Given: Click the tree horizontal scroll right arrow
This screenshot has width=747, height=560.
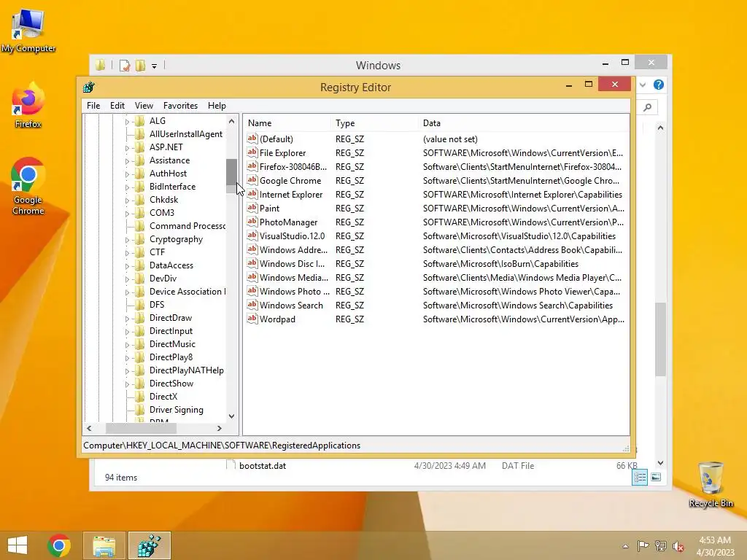Looking at the screenshot, I should coord(219,428).
